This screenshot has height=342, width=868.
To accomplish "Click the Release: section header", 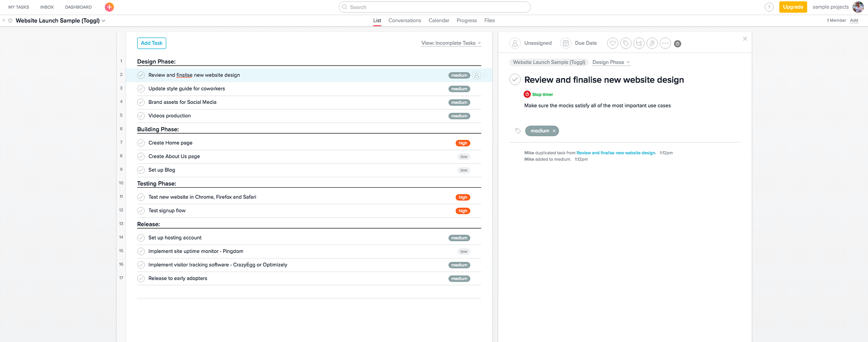I will (x=148, y=224).
